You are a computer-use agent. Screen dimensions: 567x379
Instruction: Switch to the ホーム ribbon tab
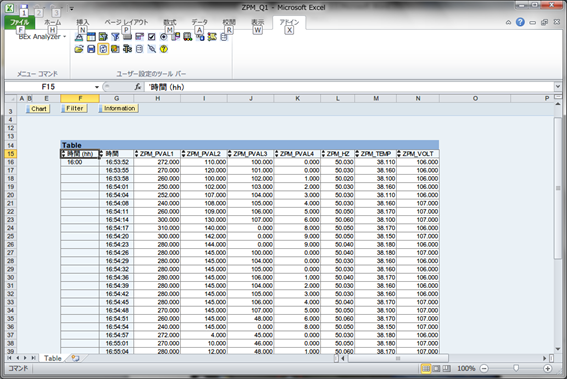pos(52,22)
